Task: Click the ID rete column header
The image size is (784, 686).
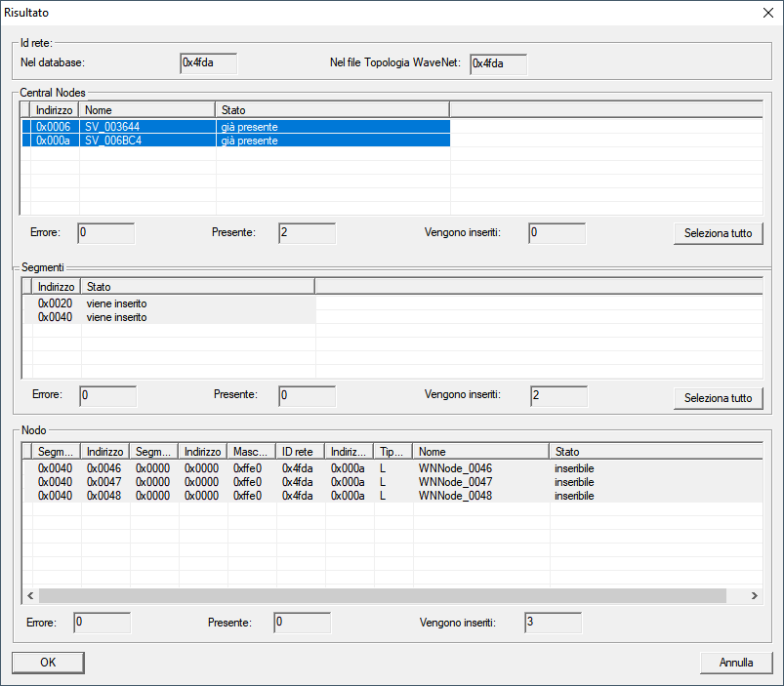Action: coord(301,452)
